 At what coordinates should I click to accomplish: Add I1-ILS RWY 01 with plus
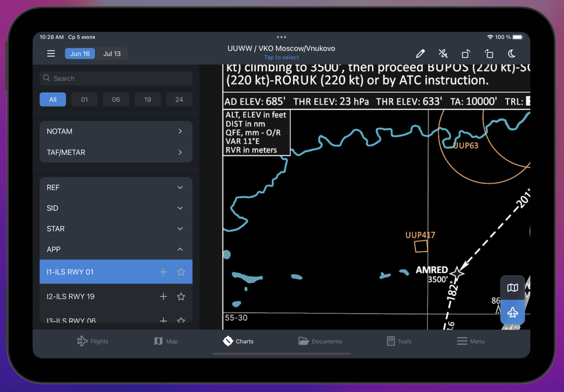pyautogui.click(x=163, y=272)
